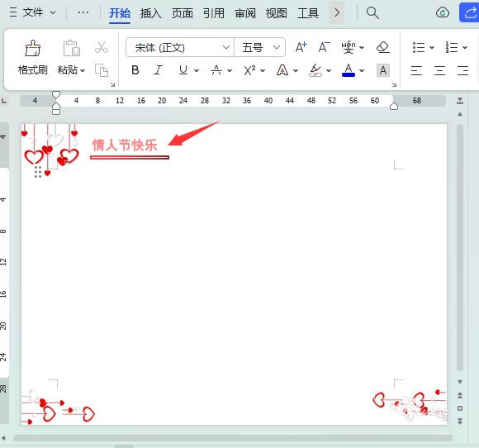
Task: Align text left
Action: tap(416, 70)
